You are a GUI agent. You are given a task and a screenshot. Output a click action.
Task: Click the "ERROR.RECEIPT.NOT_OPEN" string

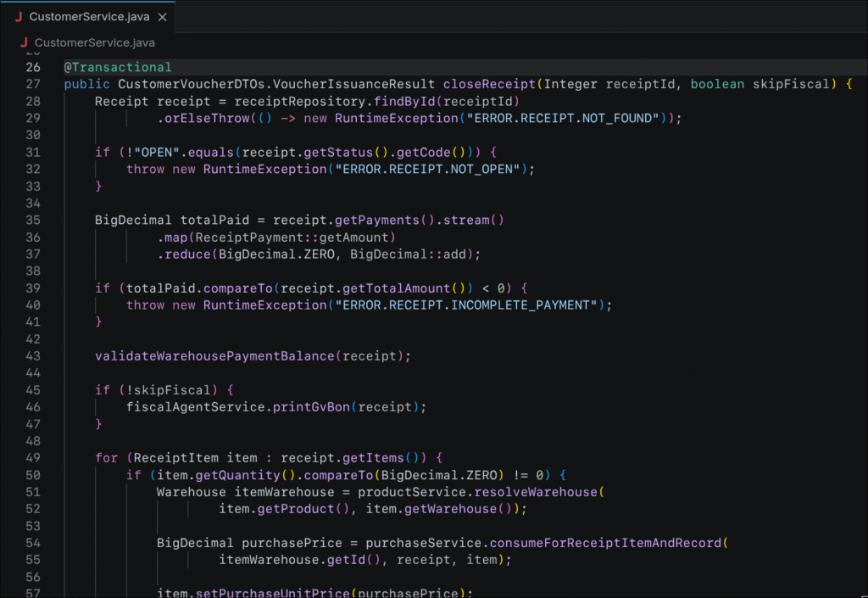coord(427,169)
